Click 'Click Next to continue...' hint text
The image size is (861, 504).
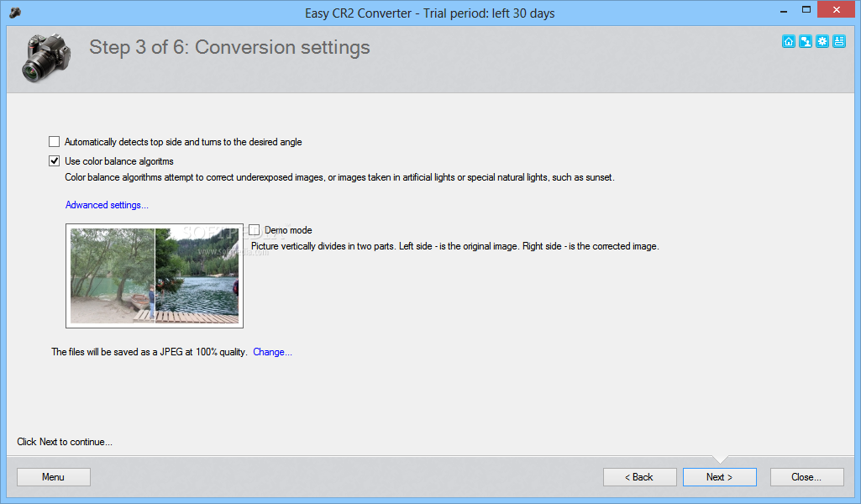pos(65,442)
